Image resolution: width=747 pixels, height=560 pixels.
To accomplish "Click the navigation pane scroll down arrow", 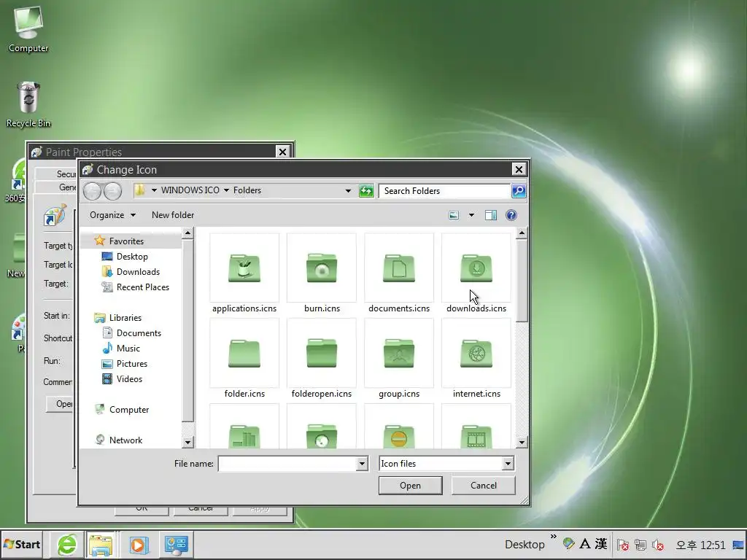I will pos(187,443).
